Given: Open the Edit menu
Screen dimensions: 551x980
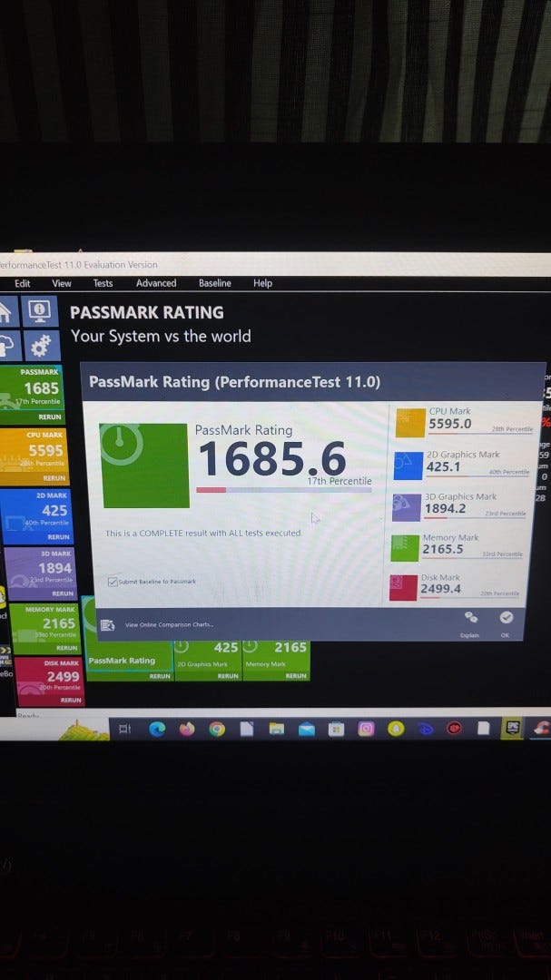Looking at the screenshot, I should (23, 283).
